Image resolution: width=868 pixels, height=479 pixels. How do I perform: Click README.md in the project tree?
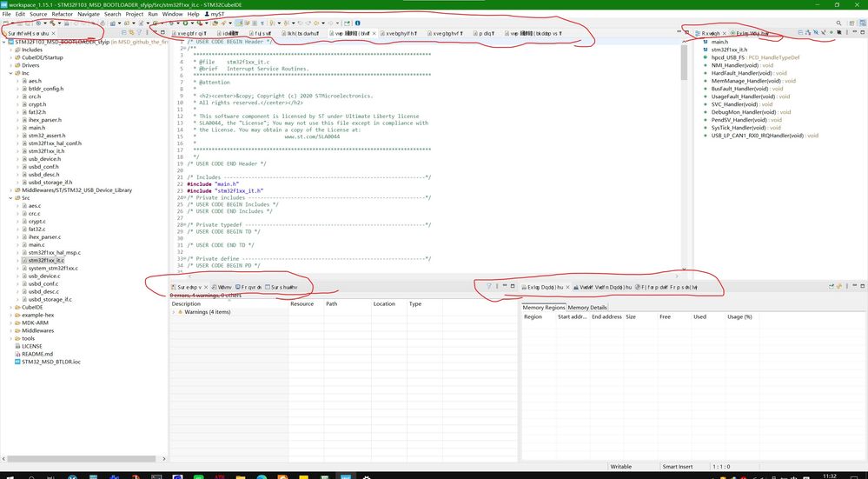click(x=37, y=354)
